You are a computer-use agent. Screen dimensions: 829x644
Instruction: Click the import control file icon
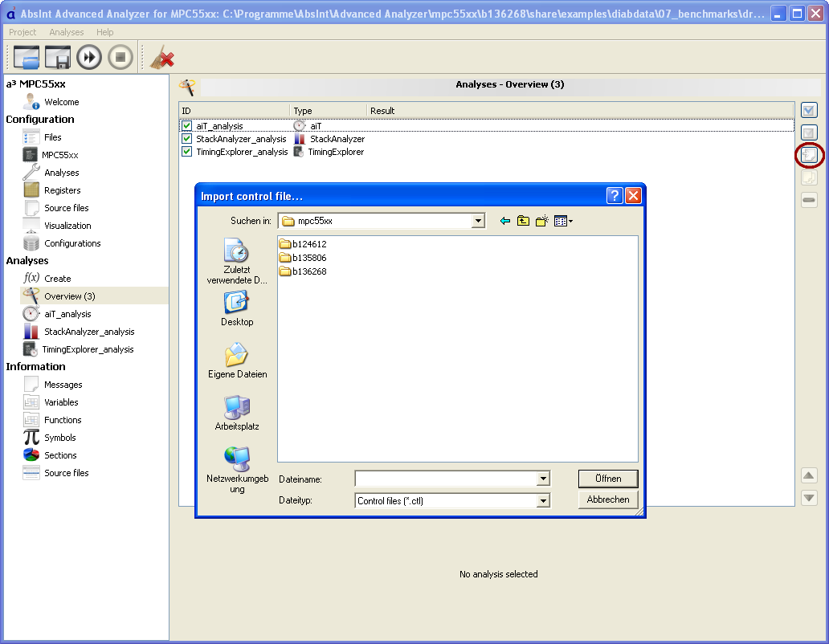pos(809,155)
